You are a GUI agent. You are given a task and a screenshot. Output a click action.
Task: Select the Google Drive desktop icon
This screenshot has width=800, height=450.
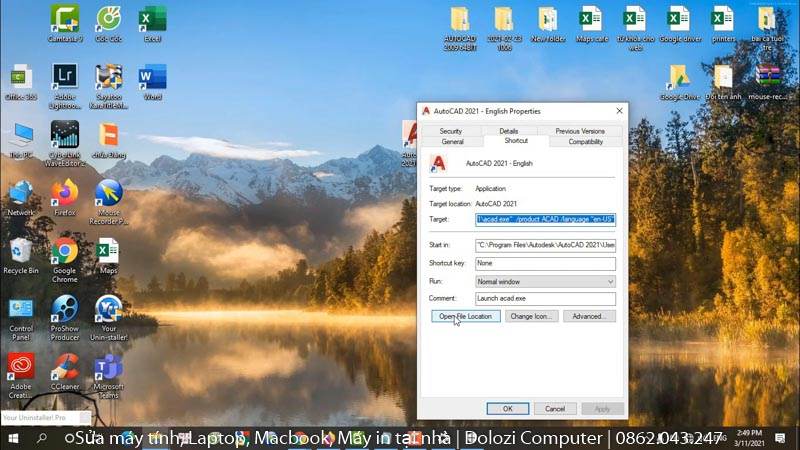click(679, 78)
